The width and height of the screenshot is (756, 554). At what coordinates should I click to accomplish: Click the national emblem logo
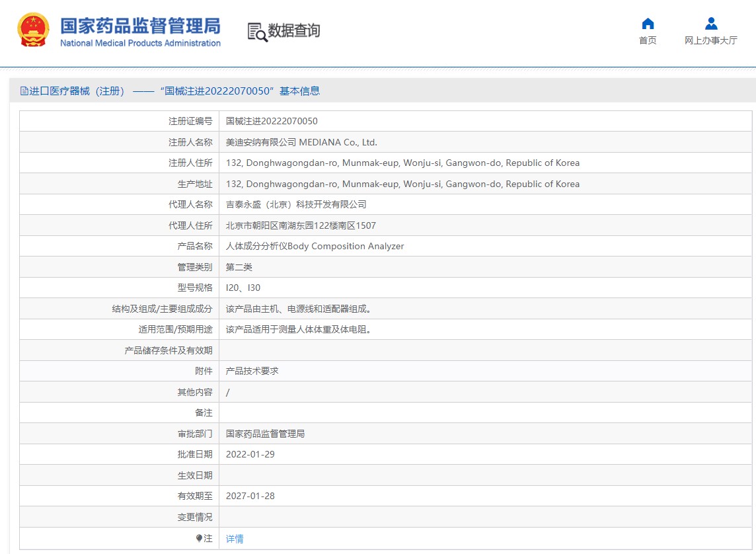pos(33,30)
